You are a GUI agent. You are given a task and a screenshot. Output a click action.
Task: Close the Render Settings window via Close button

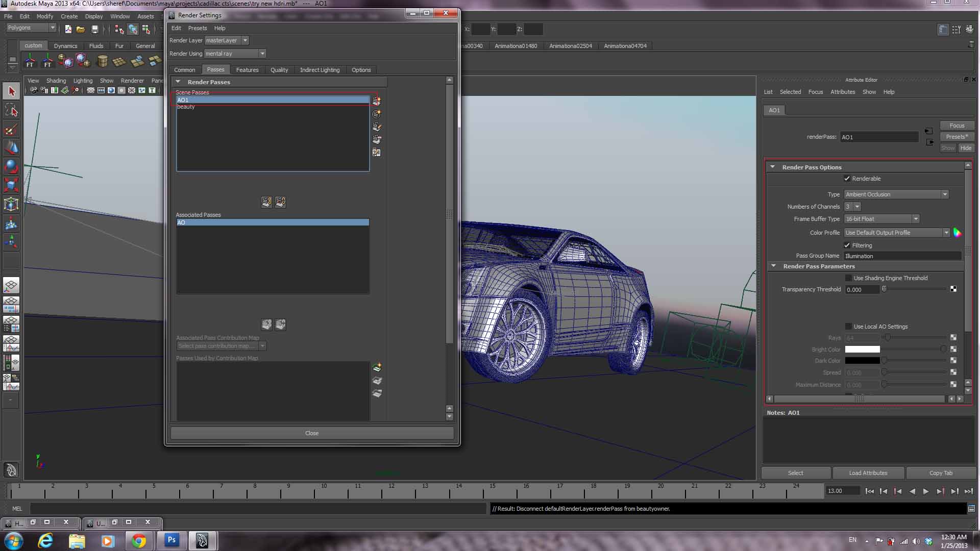click(x=312, y=433)
